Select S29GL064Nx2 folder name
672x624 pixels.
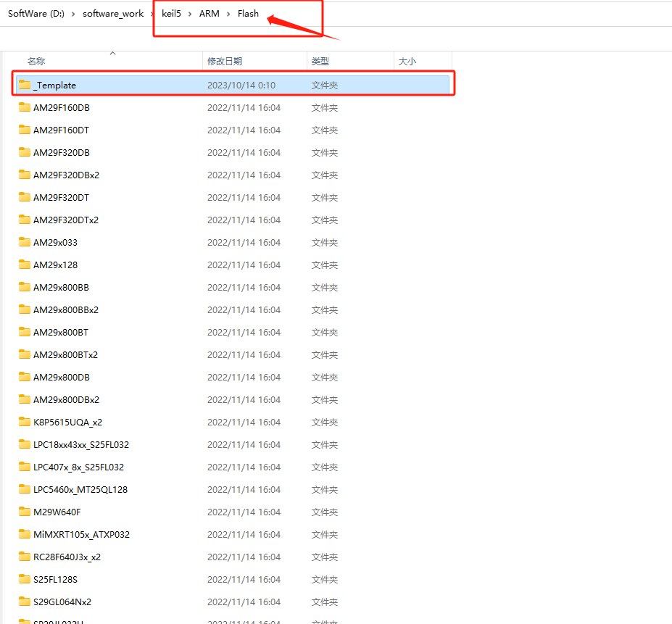62,602
